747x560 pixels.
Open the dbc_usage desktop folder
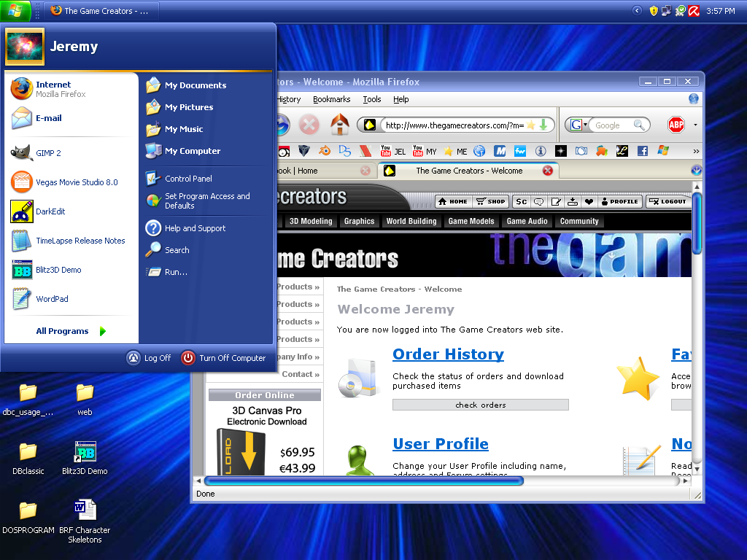click(x=28, y=400)
